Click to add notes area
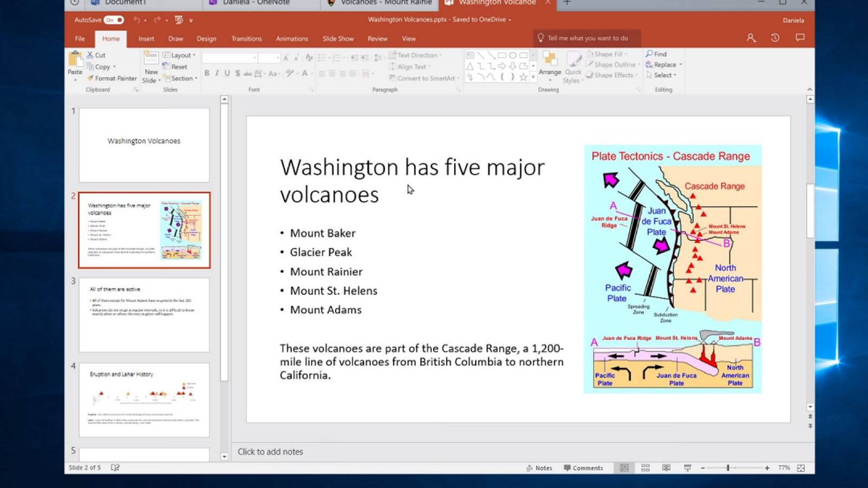The height and width of the screenshot is (488, 868). pyautogui.click(x=270, y=452)
